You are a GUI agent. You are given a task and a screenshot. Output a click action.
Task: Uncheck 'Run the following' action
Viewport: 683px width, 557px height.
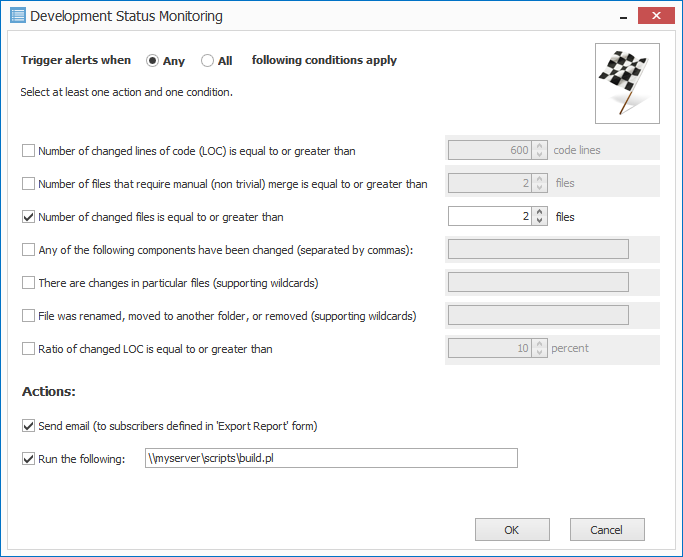(x=28, y=459)
